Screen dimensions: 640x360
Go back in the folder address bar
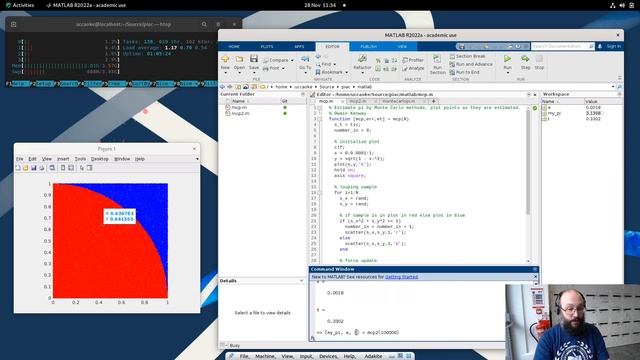[222, 87]
